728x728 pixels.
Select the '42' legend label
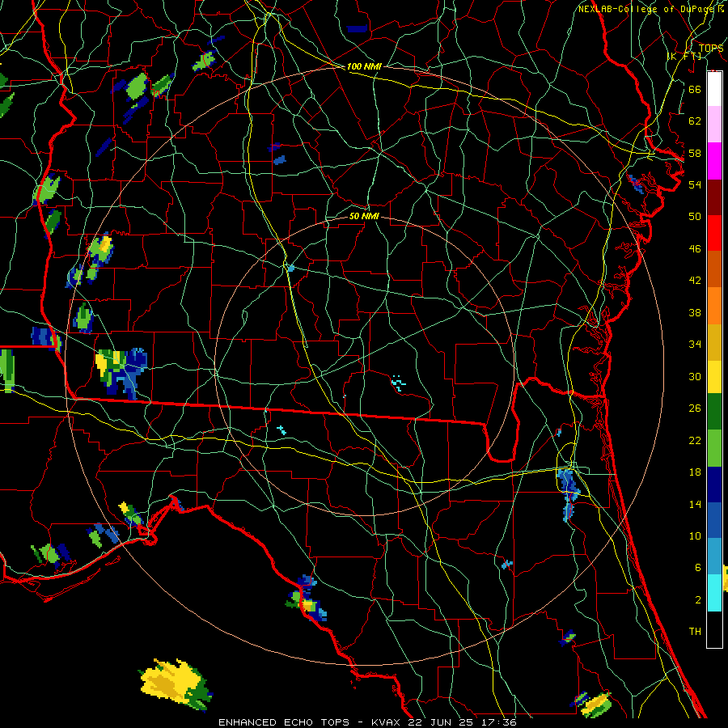tap(695, 281)
